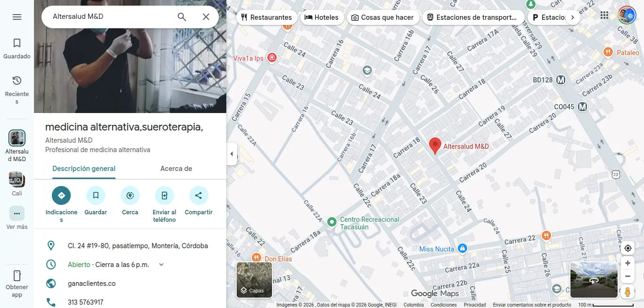Click Ver más three-dot button

(17, 213)
